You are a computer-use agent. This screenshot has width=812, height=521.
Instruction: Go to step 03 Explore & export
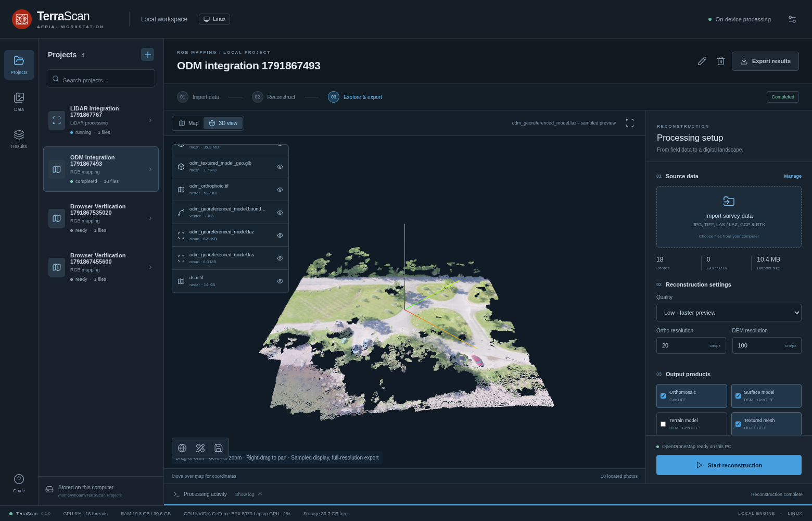pyautogui.click(x=355, y=97)
